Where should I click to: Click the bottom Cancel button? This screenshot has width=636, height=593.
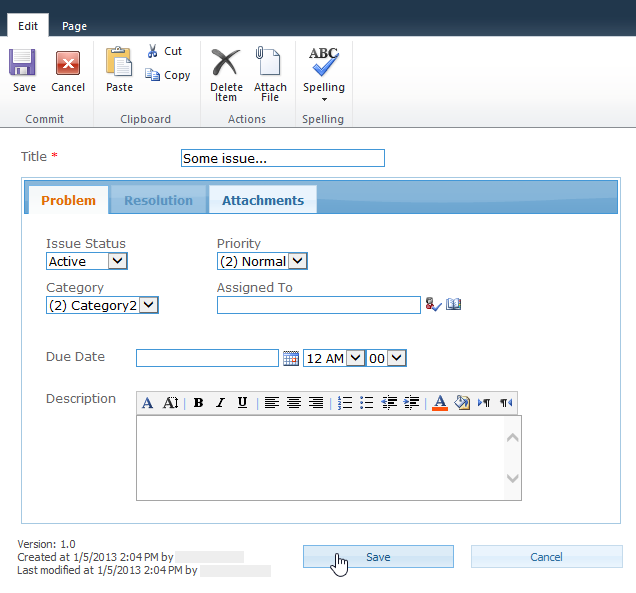point(546,556)
